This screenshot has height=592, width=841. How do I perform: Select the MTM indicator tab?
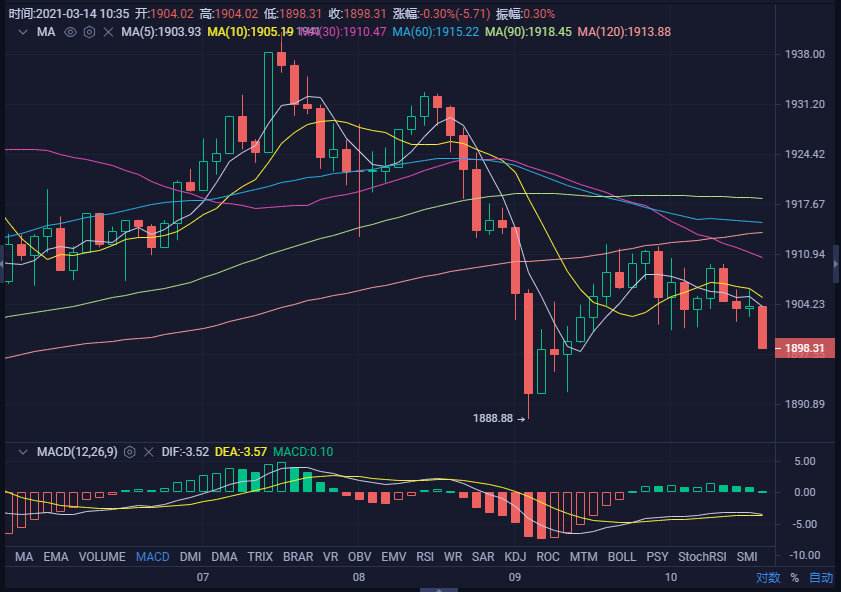point(584,557)
